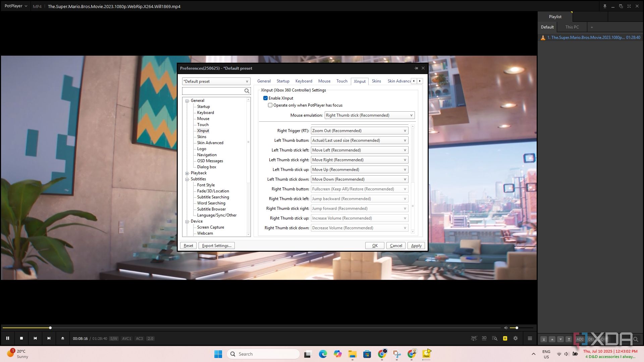Open the Left Thumb button dropdown
The image size is (644, 362).
coord(360,140)
